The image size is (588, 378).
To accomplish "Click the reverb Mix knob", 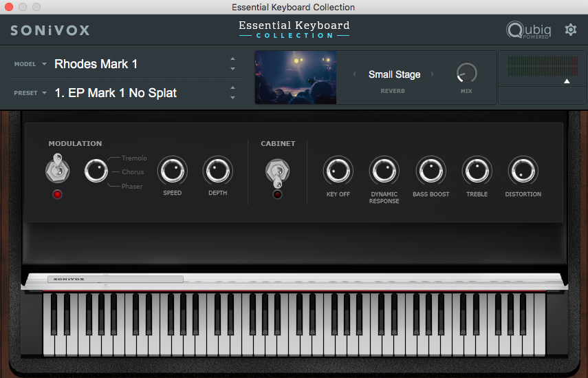I will click(467, 73).
